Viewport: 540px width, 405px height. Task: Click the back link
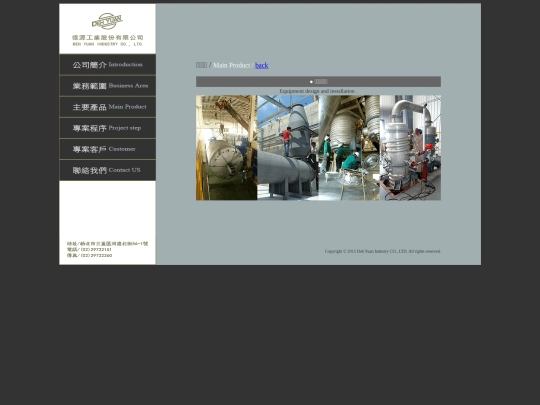coord(261,65)
